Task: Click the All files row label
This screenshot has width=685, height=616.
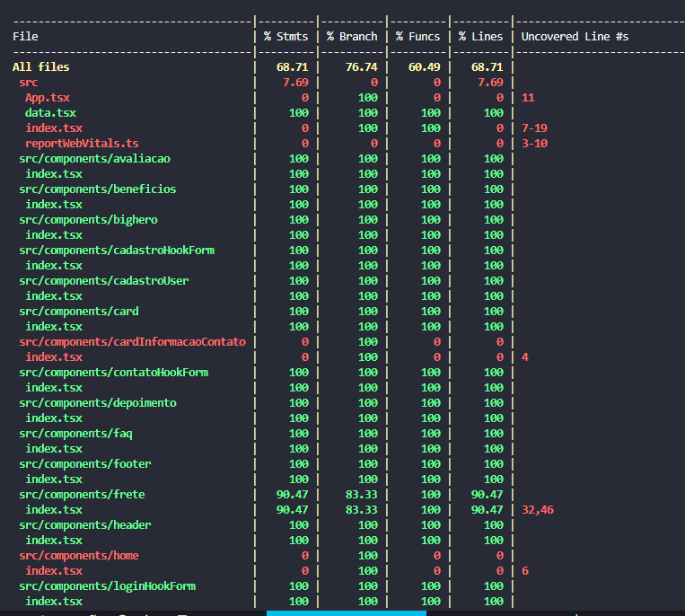Action: [41, 67]
